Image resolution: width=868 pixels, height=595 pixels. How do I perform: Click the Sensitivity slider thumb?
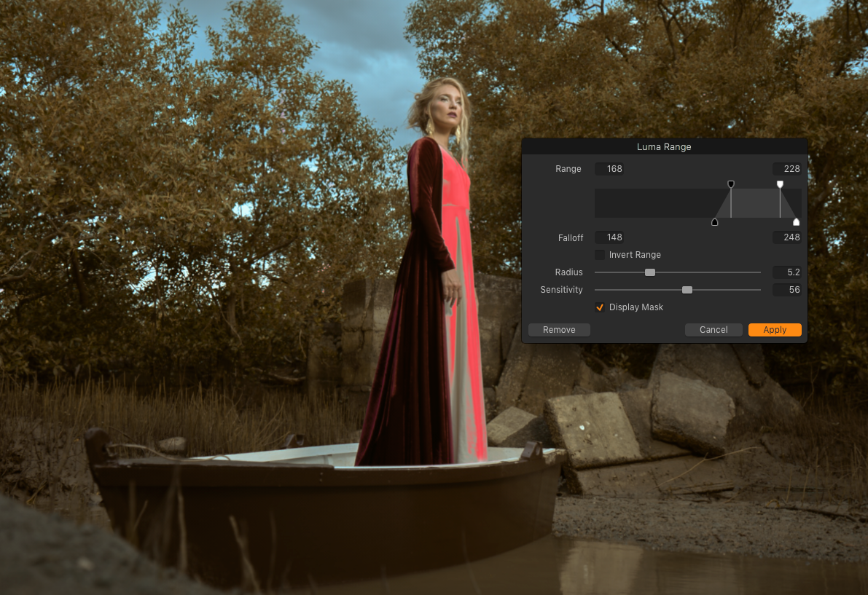point(687,290)
